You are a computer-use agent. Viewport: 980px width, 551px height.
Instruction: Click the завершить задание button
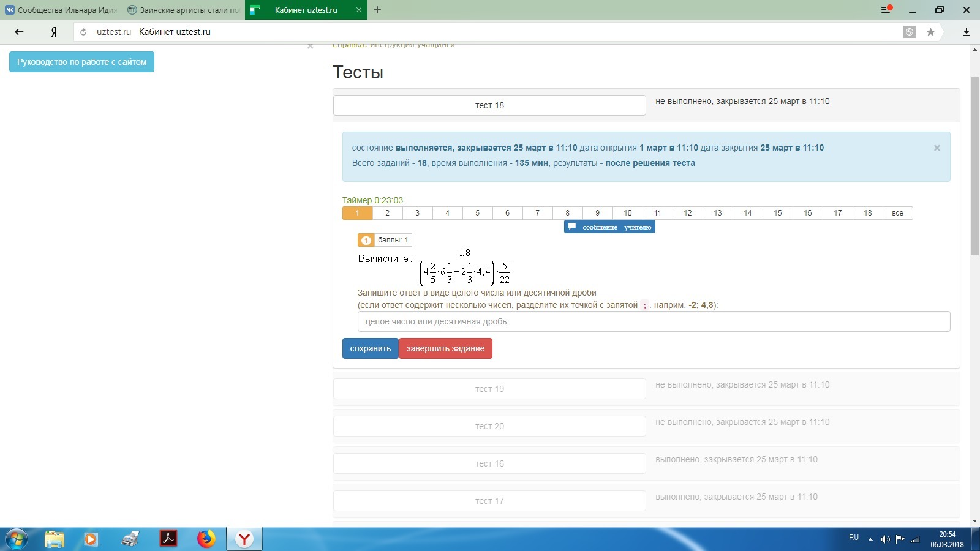(x=445, y=348)
